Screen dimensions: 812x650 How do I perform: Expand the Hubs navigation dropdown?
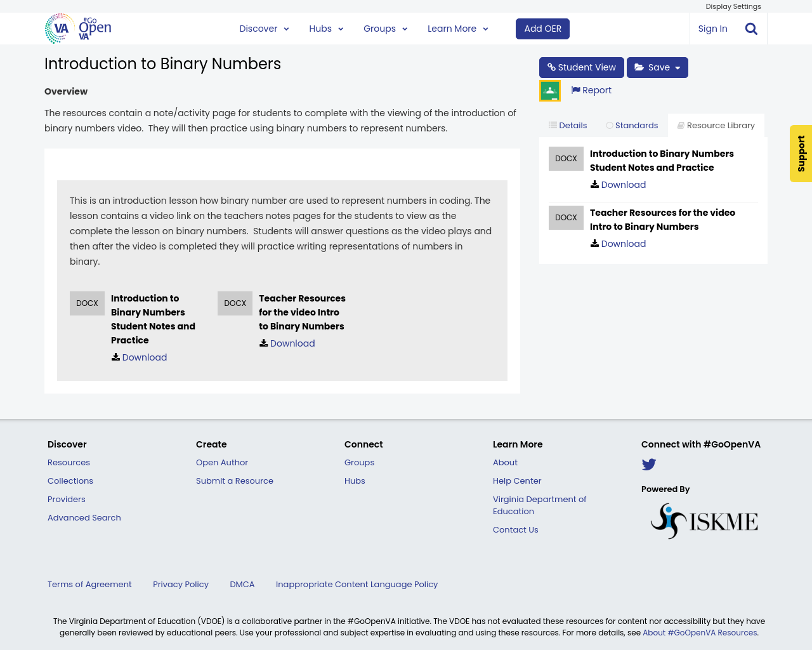click(326, 29)
